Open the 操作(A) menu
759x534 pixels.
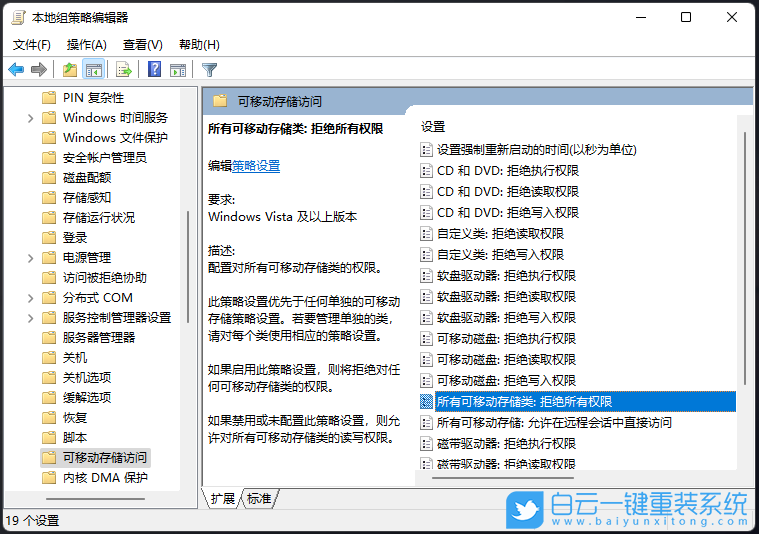[87, 45]
